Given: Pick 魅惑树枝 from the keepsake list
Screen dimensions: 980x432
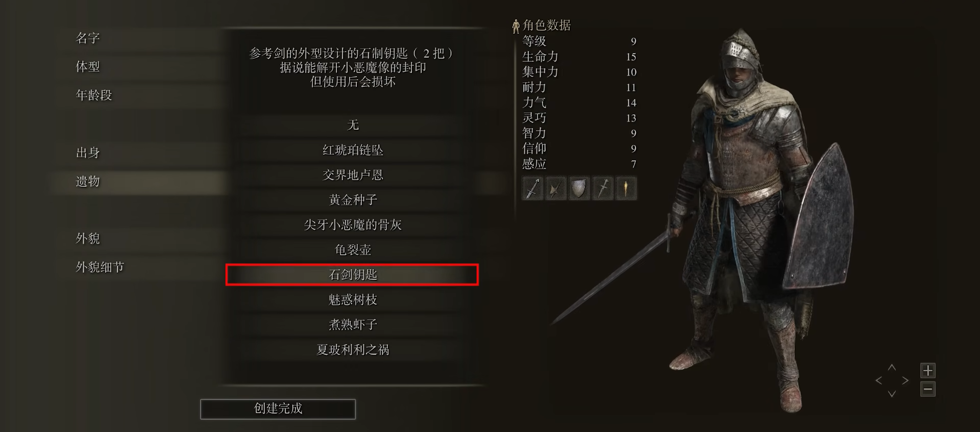Looking at the screenshot, I should tap(353, 300).
